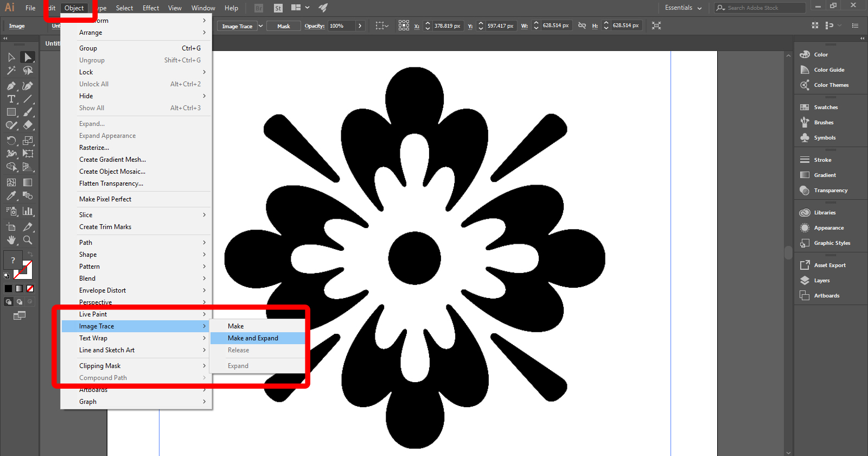Image resolution: width=868 pixels, height=456 pixels.
Task: Click the Image Trace button
Action: click(x=237, y=26)
